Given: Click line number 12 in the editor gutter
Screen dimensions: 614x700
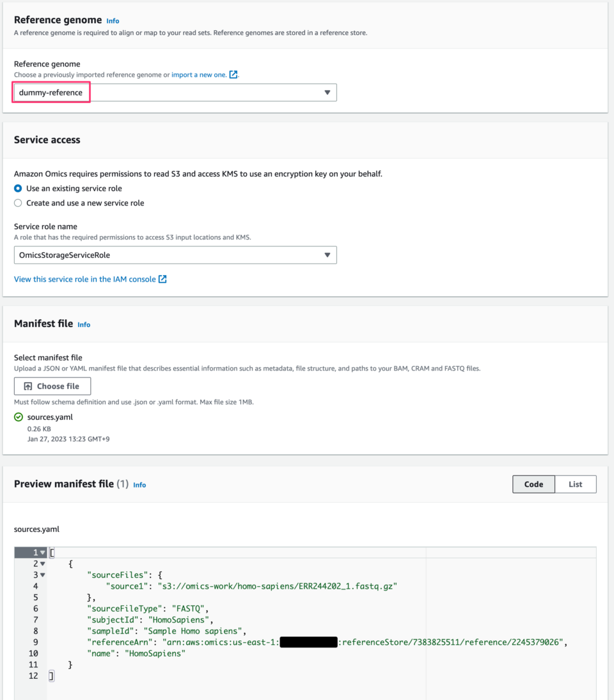Looking at the screenshot, I should point(33,676).
